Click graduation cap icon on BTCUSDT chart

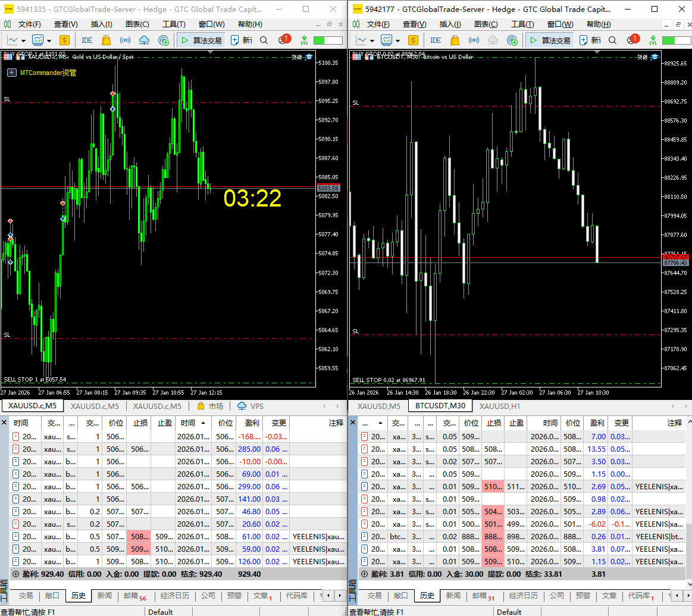(x=655, y=57)
